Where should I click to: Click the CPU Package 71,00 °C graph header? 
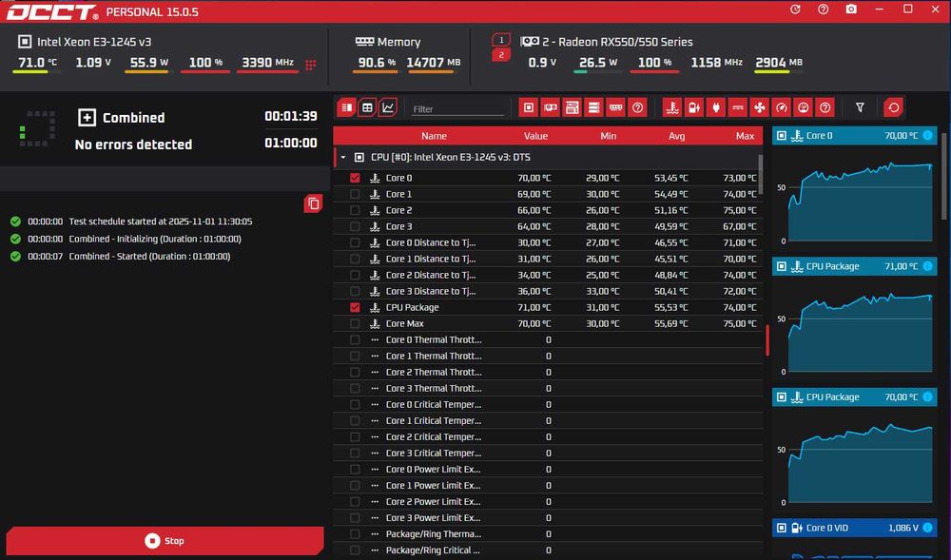pos(854,266)
